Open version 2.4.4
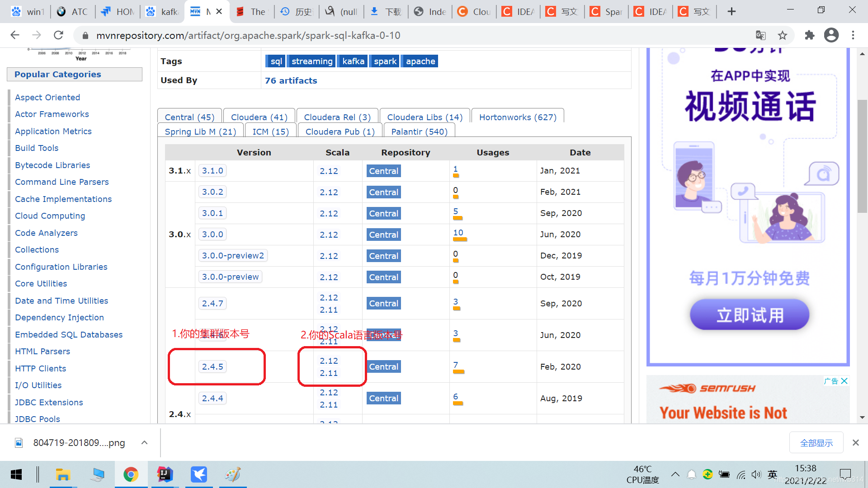This screenshot has height=488, width=868. pos(212,399)
